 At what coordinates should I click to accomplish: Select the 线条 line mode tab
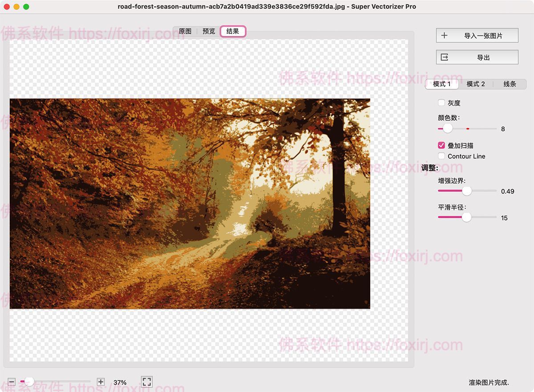pos(510,84)
